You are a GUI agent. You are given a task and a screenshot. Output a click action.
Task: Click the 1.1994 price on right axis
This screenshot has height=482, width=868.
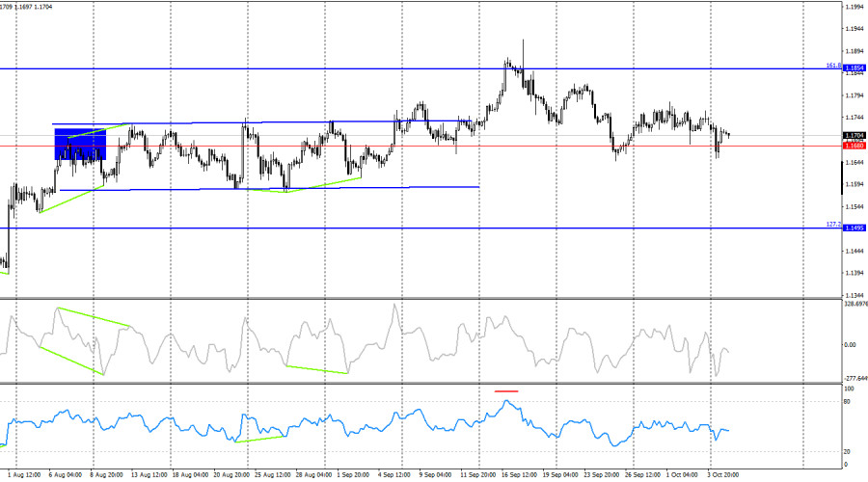pos(853,7)
